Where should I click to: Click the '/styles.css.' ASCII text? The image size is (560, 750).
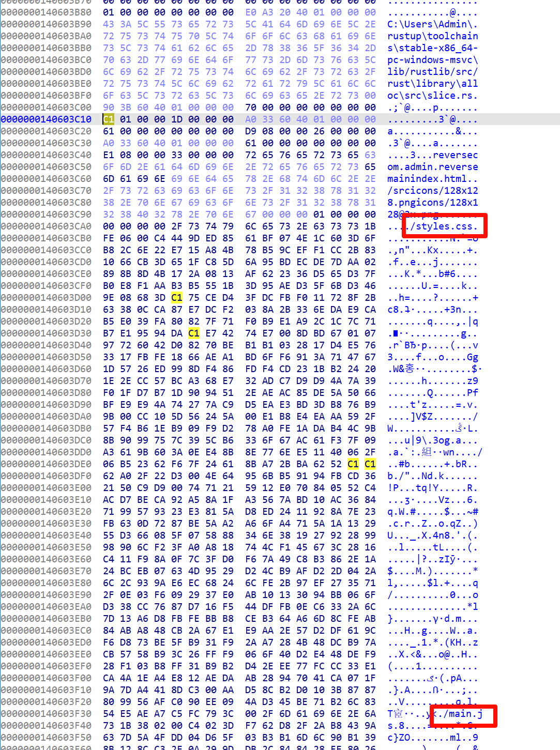pos(444,226)
